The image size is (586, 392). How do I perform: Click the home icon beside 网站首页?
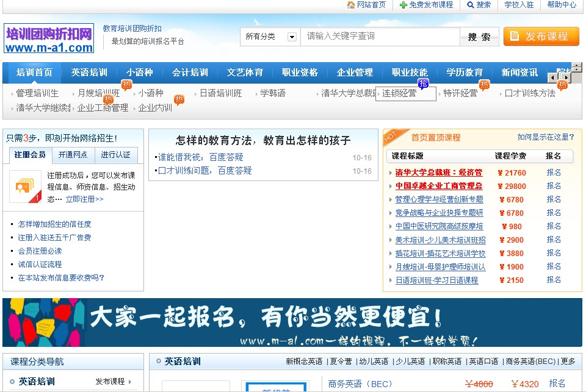click(351, 5)
